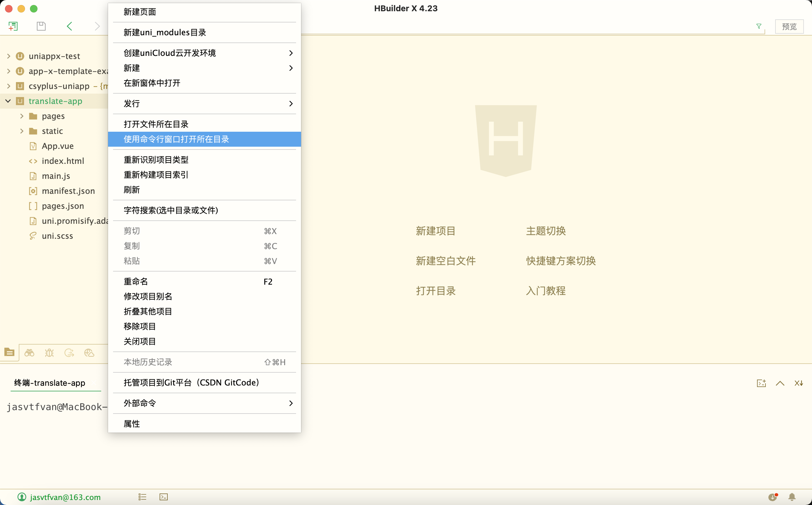The height and width of the screenshot is (505, 812).
Task: Collapse the translate-app project arrow
Action: [x=8, y=101]
